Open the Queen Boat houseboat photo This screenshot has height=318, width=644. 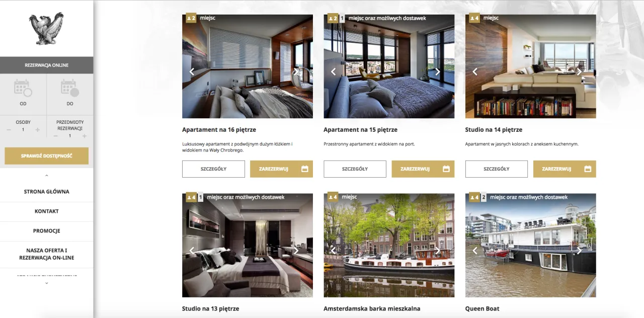point(530,245)
